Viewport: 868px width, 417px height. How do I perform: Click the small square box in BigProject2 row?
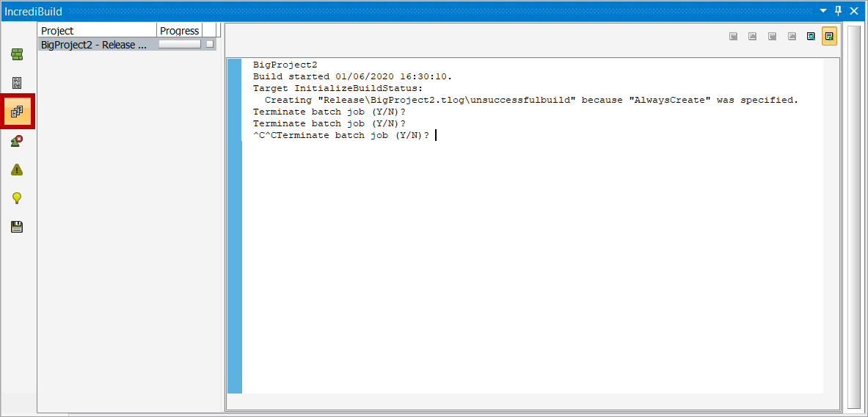pyautogui.click(x=210, y=45)
